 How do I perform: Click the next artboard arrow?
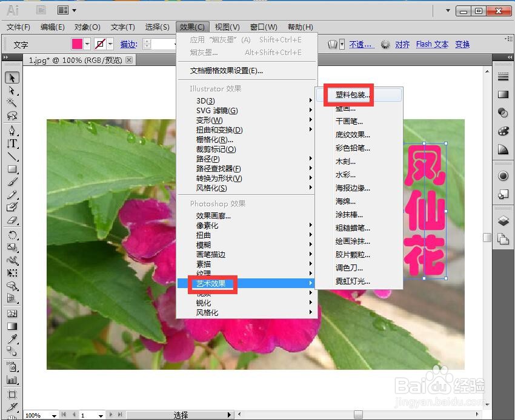click(111, 415)
